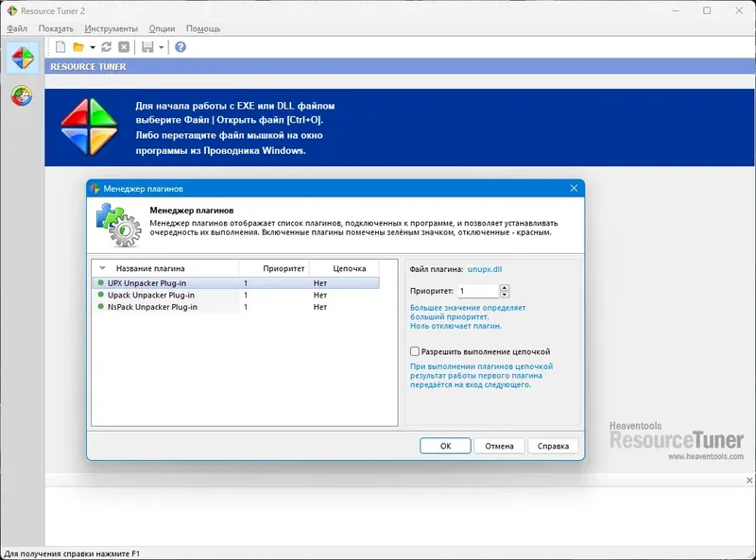Click the www.heaventools.com link

706,456
